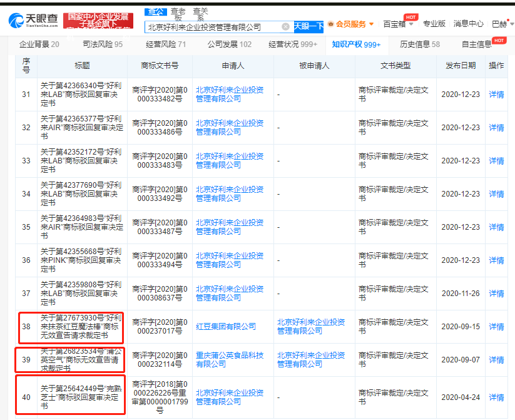Open 详情 for row 39

tap(496, 360)
